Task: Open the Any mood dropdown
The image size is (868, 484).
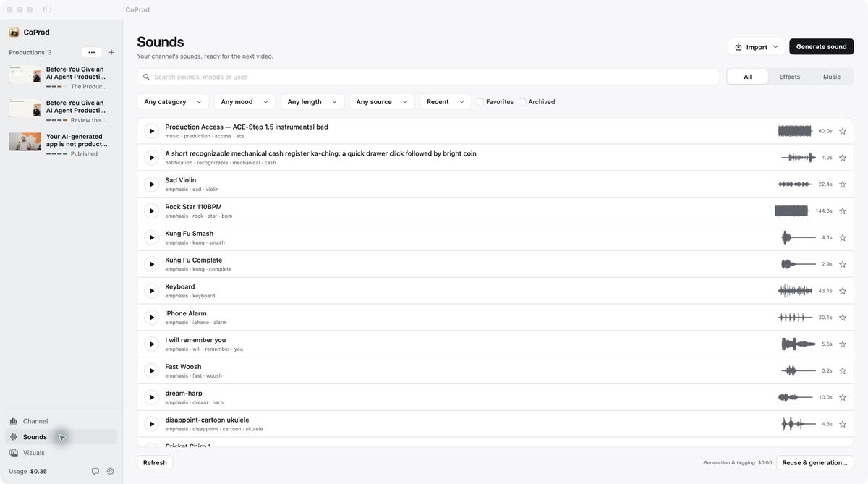Action: click(x=244, y=102)
